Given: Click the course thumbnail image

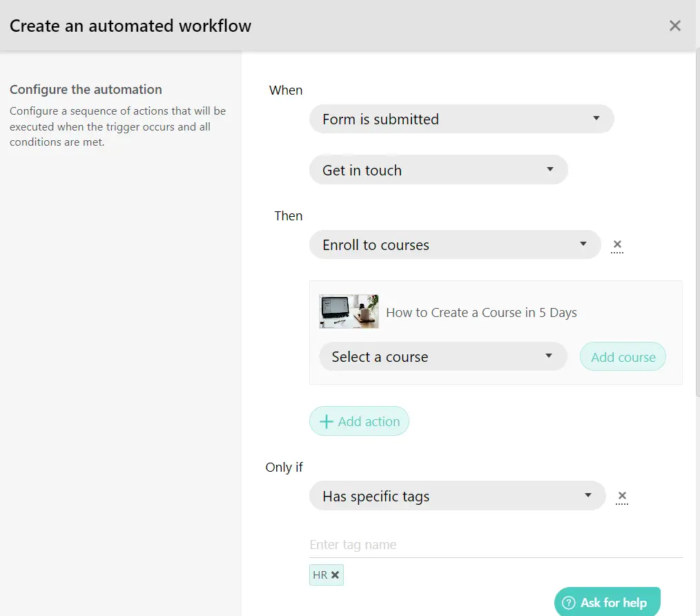Looking at the screenshot, I should pyautogui.click(x=349, y=311).
